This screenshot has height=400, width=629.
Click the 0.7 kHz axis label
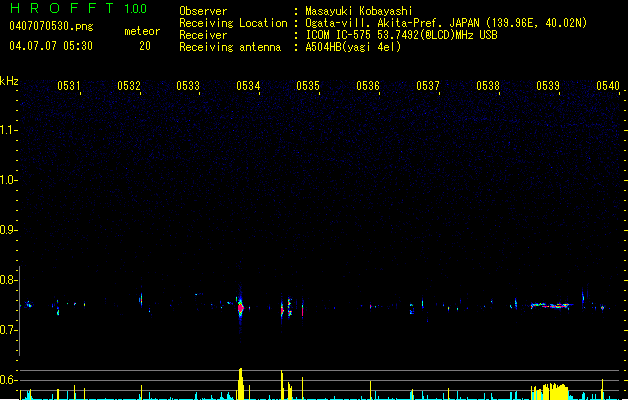tap(8, 330)
